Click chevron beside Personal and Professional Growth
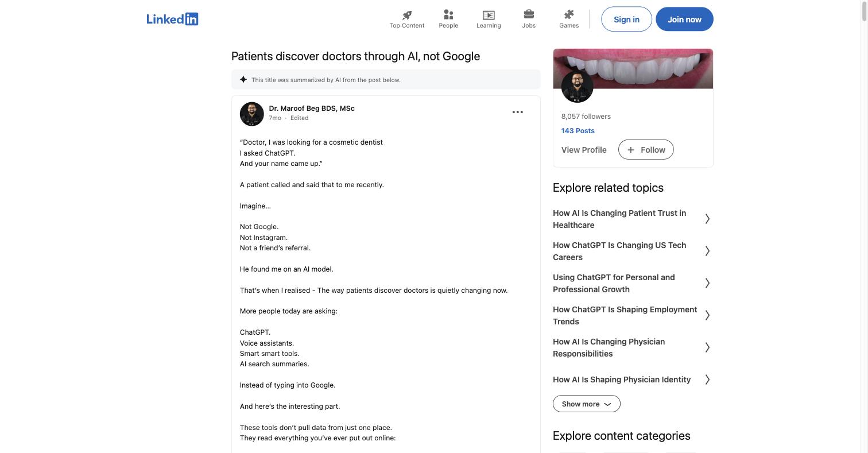This screenshot has width=868, height=453. click(707, 283)
